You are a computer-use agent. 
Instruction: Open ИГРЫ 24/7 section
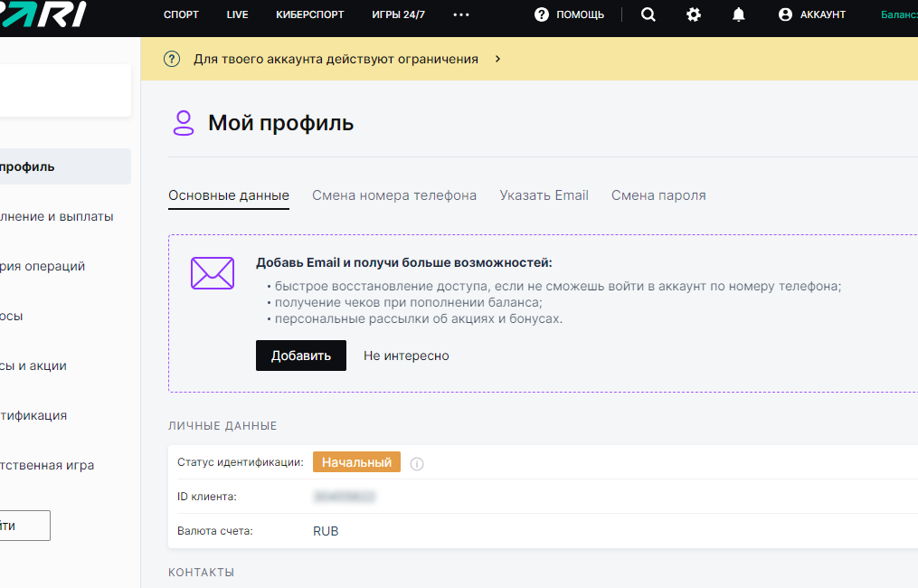[x=398, y=14]
